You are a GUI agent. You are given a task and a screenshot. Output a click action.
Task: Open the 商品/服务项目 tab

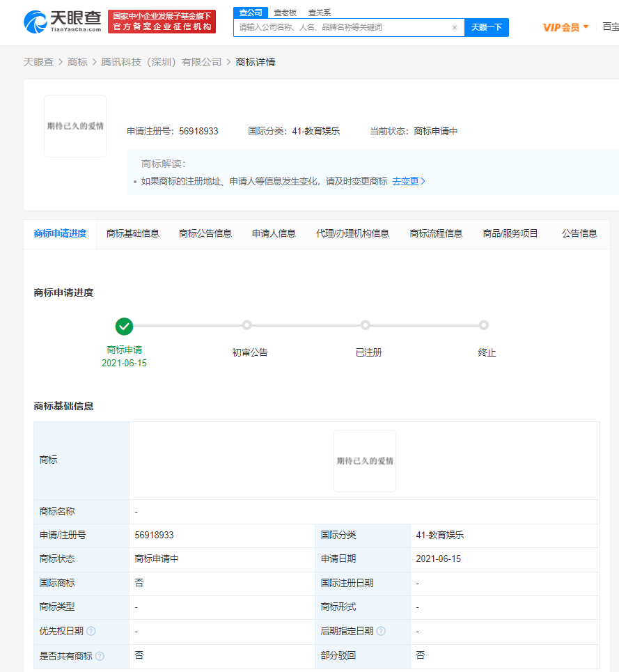511,233
